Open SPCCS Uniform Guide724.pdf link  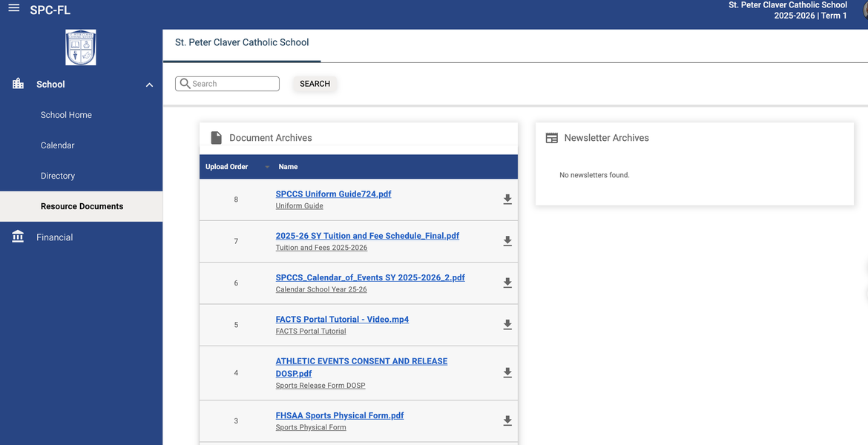333,194
